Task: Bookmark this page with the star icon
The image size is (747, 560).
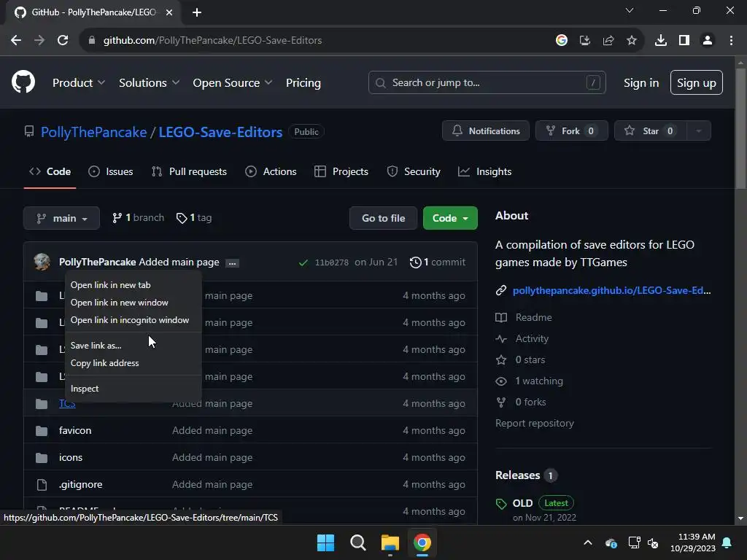Action: click(632, 41)
